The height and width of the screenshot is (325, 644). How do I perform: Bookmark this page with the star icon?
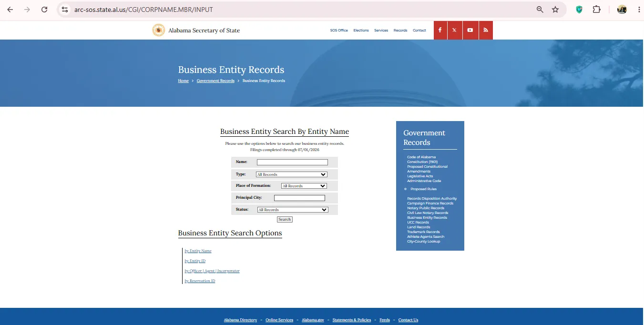[x=555, y=10]
